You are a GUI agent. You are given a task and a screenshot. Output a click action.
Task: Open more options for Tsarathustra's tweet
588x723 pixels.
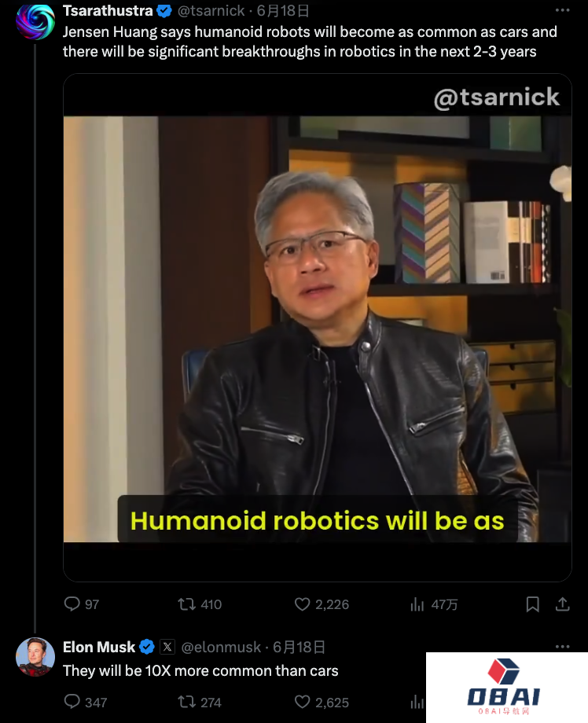(562, 10)
